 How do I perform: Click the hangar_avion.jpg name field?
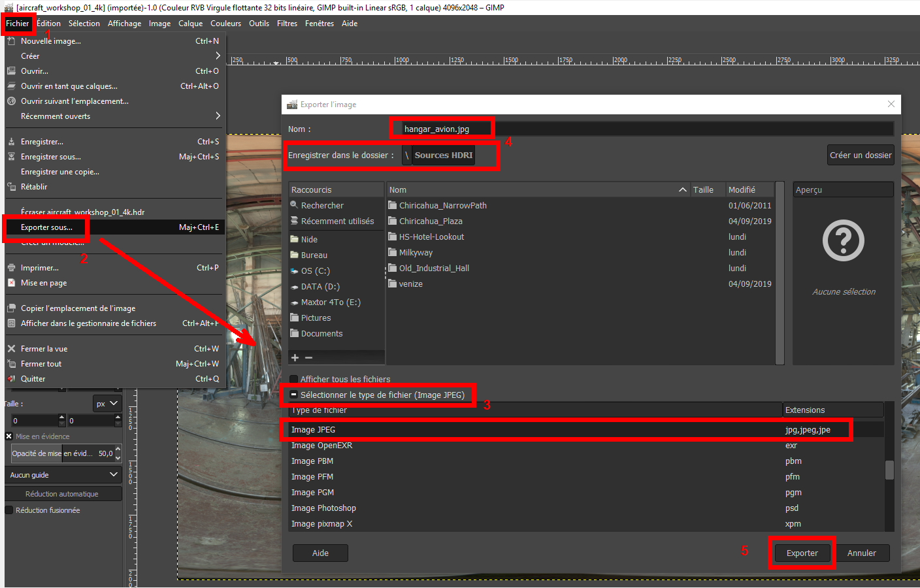coord(444,129)
